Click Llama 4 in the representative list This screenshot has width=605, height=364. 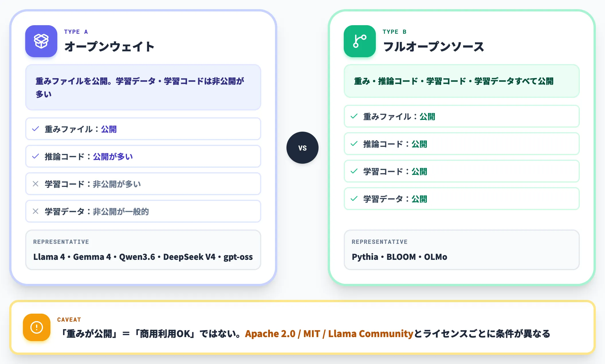49,257
